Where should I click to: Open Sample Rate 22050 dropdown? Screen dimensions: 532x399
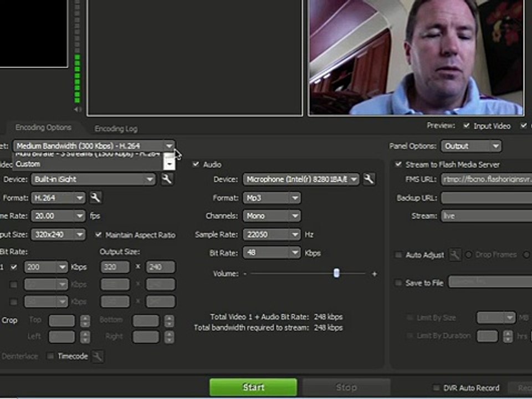tap(272, 234)
